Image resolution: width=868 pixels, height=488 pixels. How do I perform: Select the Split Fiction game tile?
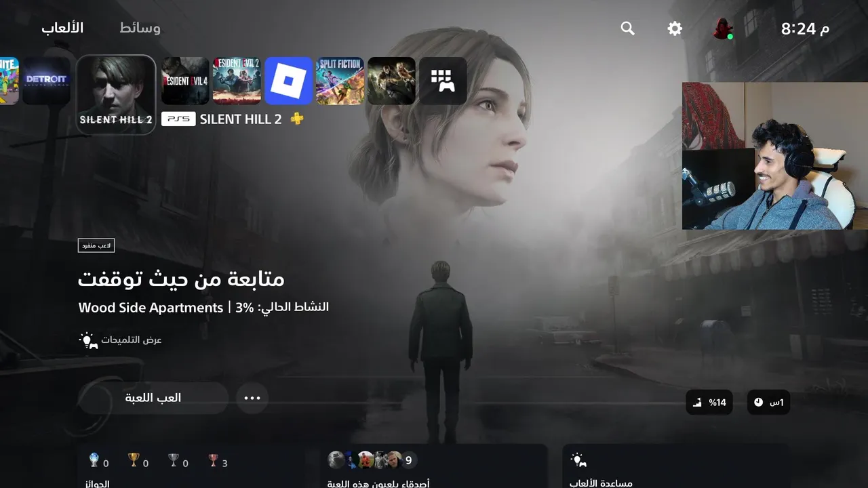[x=340, y=81]
